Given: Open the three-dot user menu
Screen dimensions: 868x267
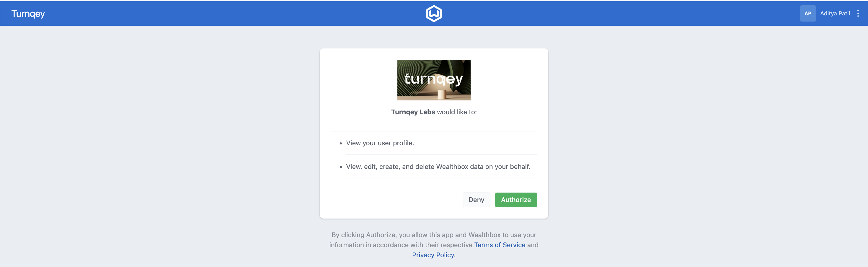Looking at the screenshot, I should pos(858,14).
